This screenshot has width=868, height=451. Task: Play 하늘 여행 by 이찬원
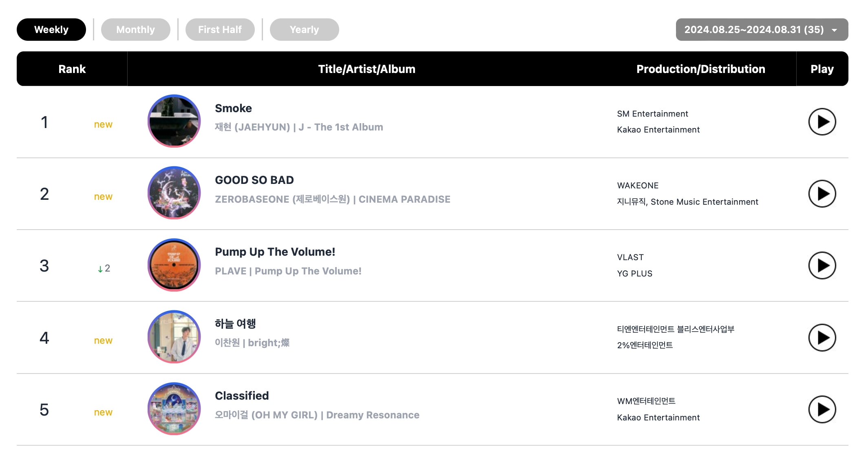click(x=822, y=338)
